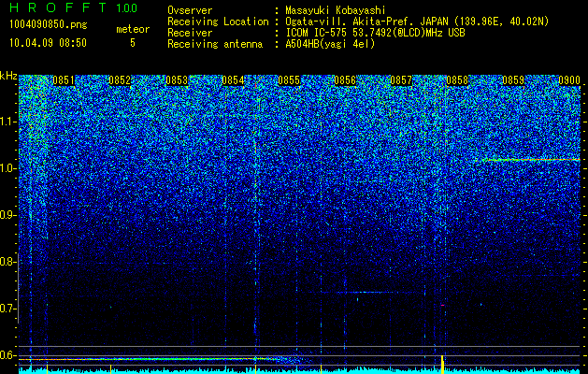Click the bright horizontal signal near 1.0 kHz

click(529, 160)
